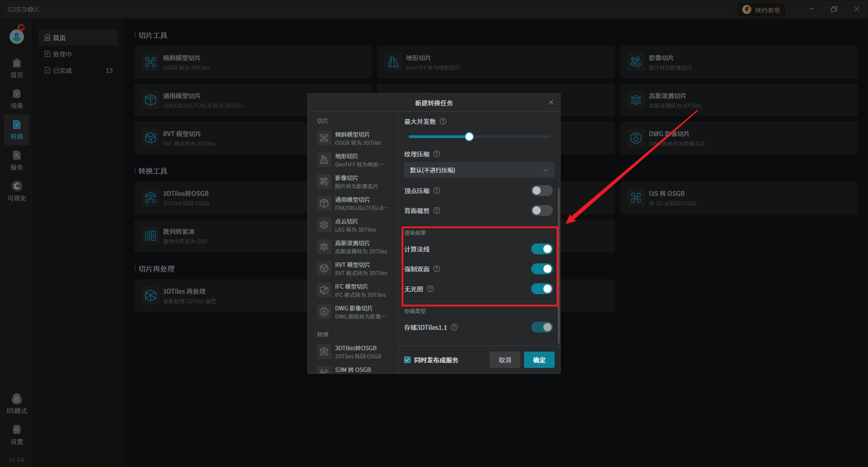Click the 确定 button
The height and width of the screenshot is (467, 868).
[x=539, y=360]
